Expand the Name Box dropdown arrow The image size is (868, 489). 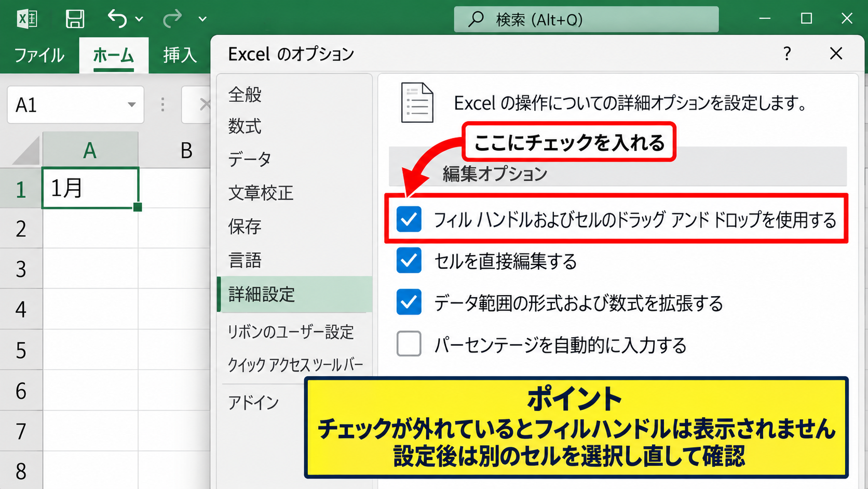coord(132,105)
